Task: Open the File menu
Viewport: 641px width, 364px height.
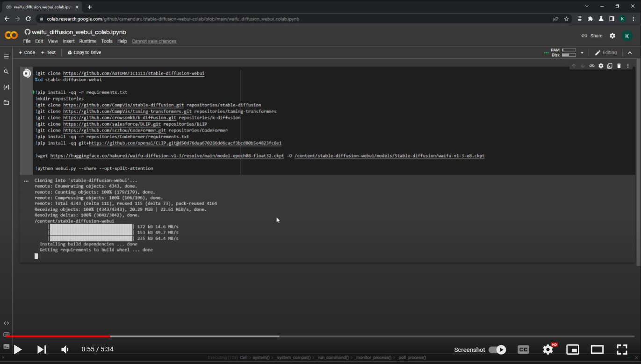Action: click(27, 41)
